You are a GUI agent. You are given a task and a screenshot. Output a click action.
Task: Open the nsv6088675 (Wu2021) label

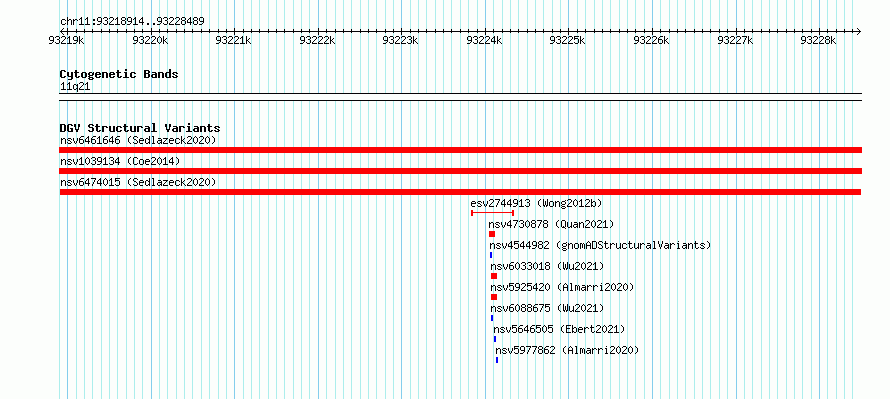(547, 308)
